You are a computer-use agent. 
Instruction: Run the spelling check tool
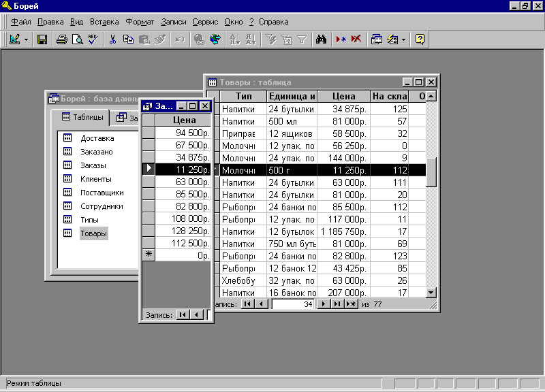point(93,39)
